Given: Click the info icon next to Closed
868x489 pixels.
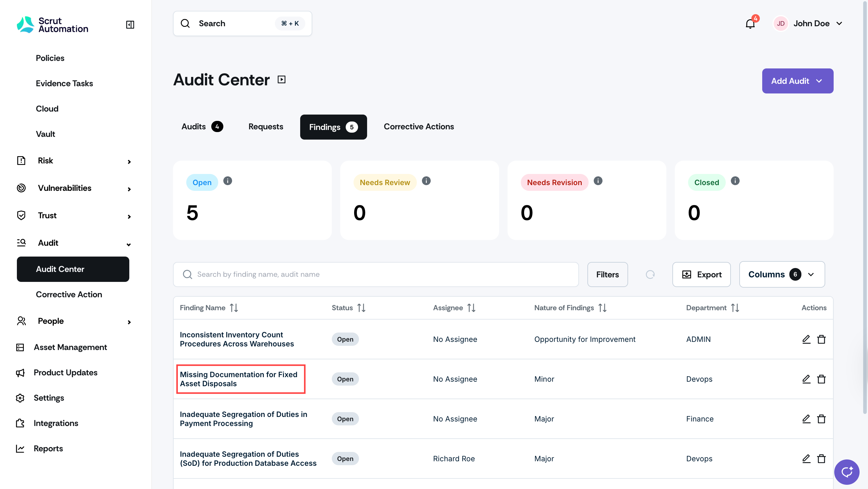Looking at the screenshot, I should coord(735,181).
